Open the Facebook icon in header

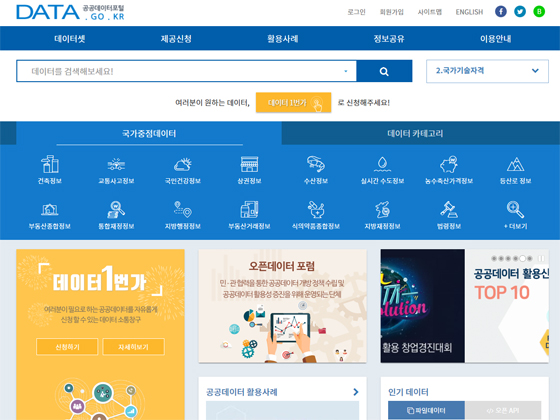coord(501,12)
